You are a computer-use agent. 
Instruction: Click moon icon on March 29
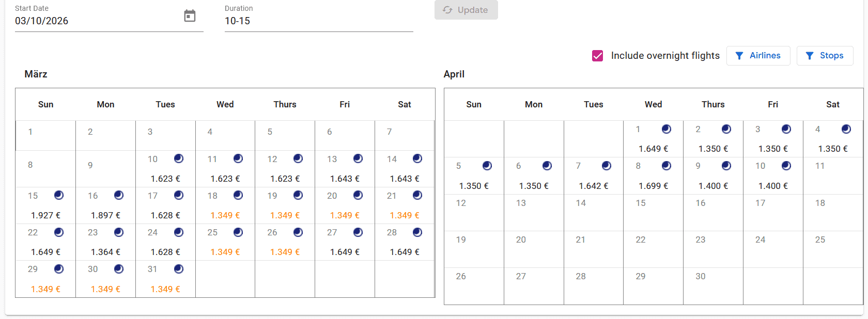59,269
